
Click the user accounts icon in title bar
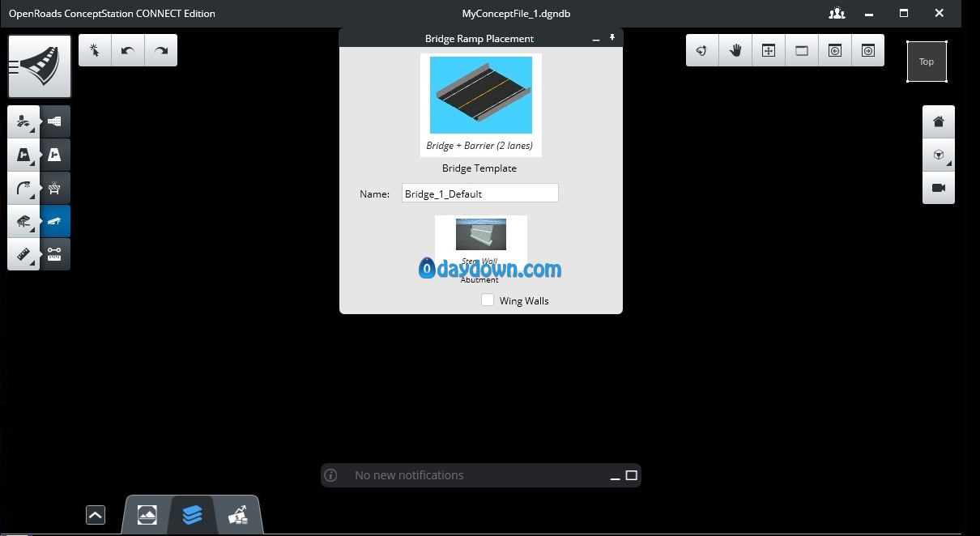click(837, 14)
